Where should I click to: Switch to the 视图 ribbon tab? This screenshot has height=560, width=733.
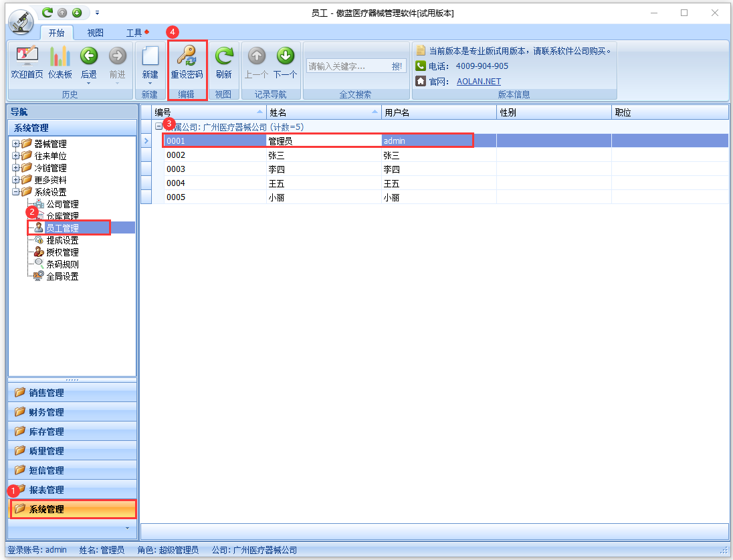pyautogui.click(x=95, y=33)
